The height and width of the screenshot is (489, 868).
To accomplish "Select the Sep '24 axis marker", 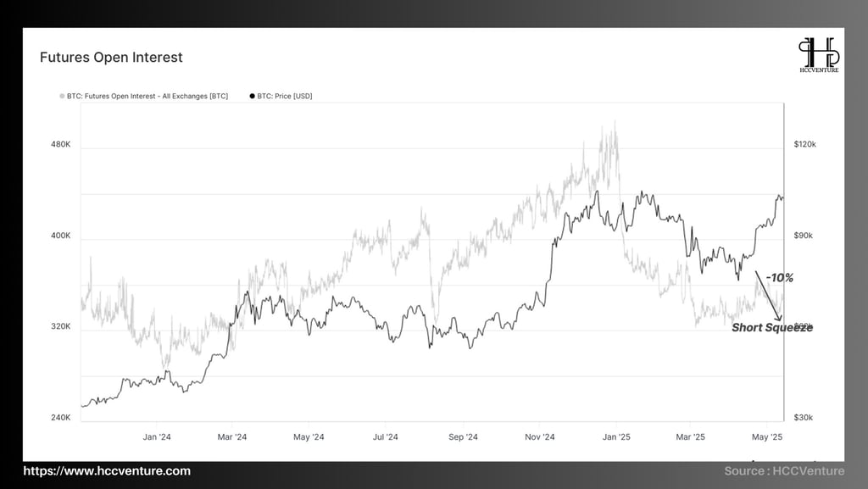I will coord(463,437).
